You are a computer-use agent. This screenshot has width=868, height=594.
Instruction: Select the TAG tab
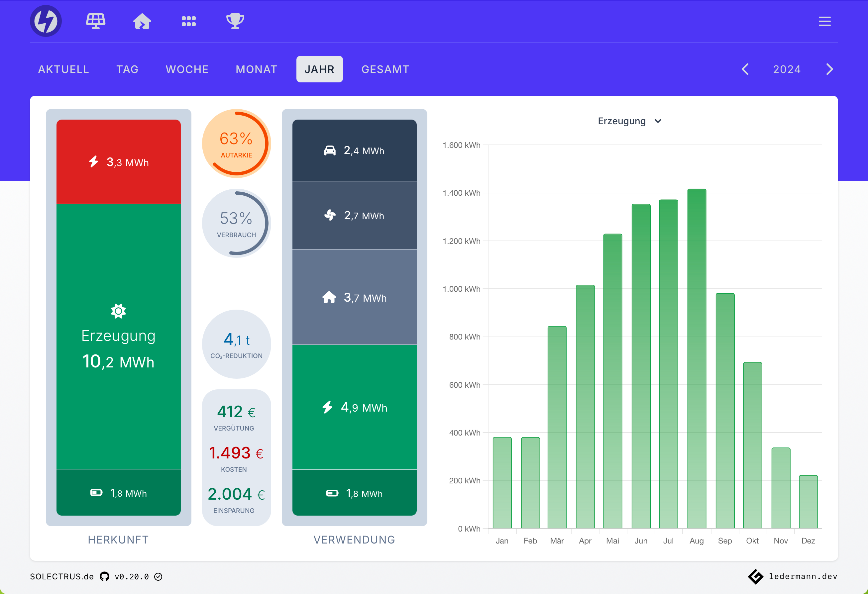[x=127, y=69]
